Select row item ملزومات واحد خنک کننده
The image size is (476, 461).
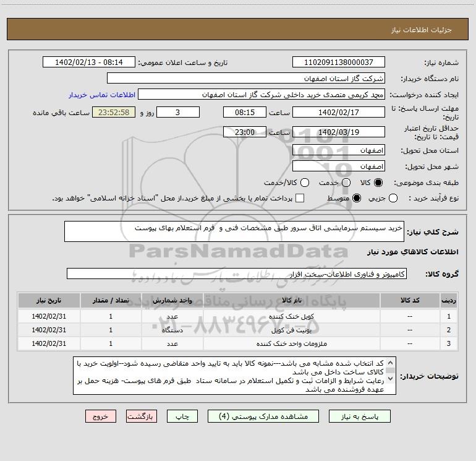pyautogui.click(x=291, y=343)
